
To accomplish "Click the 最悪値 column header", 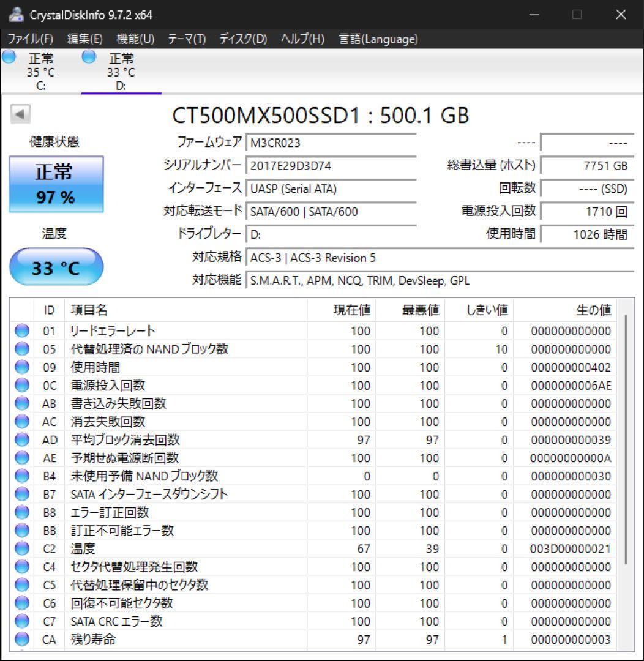I will coord(410,310).
